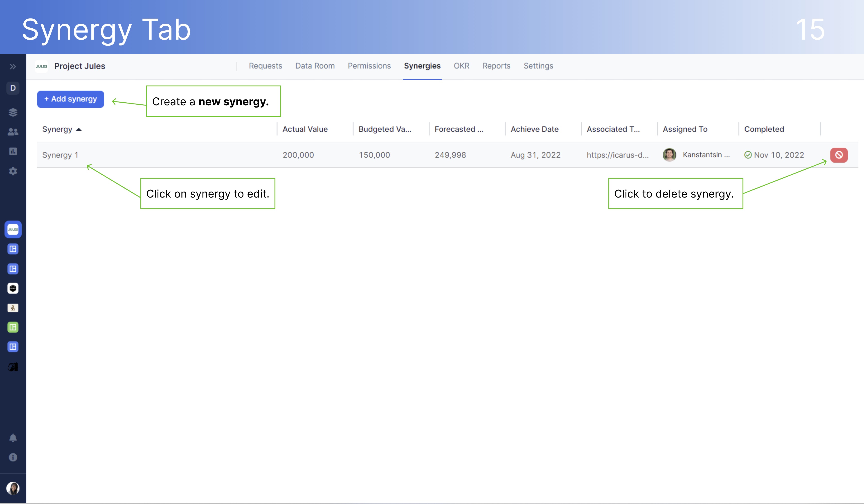Open Kanstantsin's avatar in the Assigned To column
This screenshot has height=504, width=864.
(670, 155)
